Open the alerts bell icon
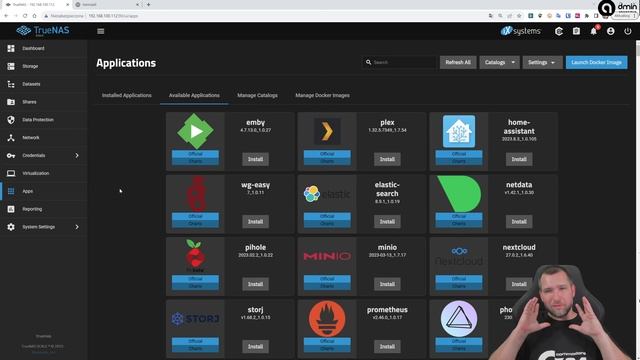This screenshot has width=640, height=360. 593,31
